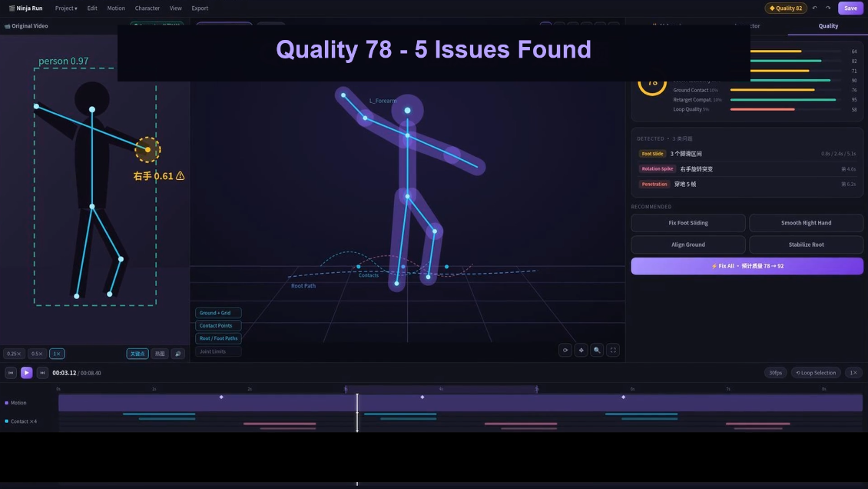The width and height of the screenshot is (868, 489).
Task: Open the Character menu
Action: pyautogui.click(x=147, y=8)
